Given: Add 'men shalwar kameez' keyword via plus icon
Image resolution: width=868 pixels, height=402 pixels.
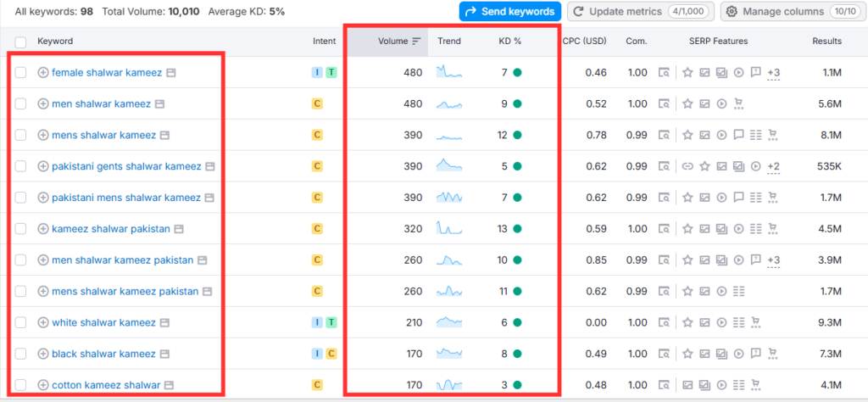Looking at the screenshot, I should [x=43, y=103].
